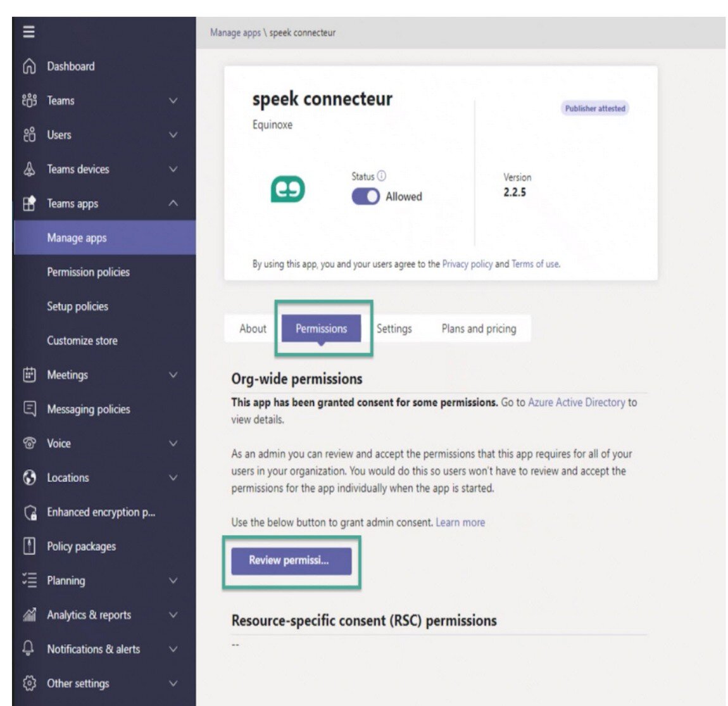Image resolution: width=728 pixels, height=706 pixels.
Task: Expand the Other settings chevron
Action: tap(173, 683)
